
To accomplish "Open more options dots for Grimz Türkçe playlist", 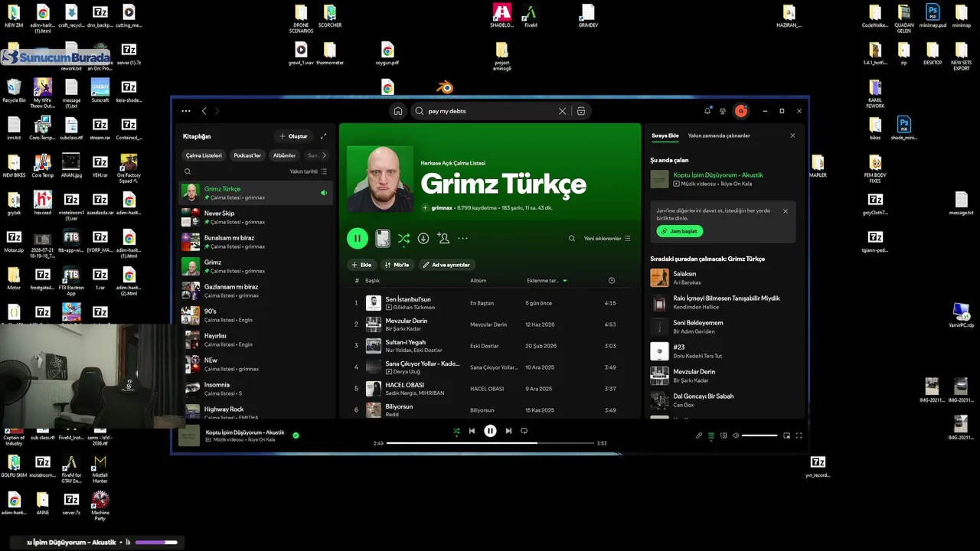I will click(462, 238).
